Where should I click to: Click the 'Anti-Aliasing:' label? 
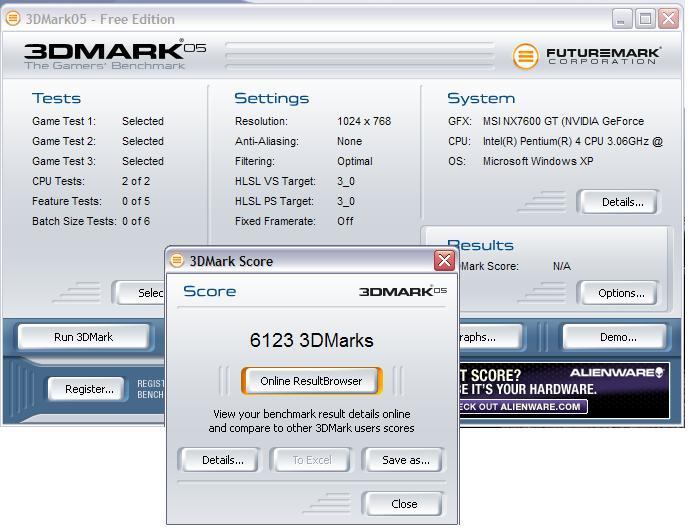click(x=267, y=141)
